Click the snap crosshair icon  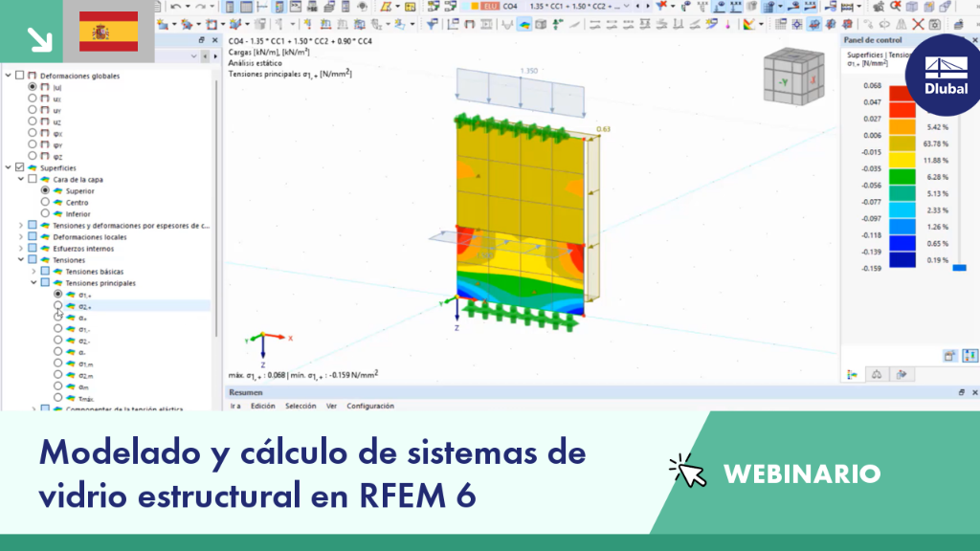click(x=797, y=24)
